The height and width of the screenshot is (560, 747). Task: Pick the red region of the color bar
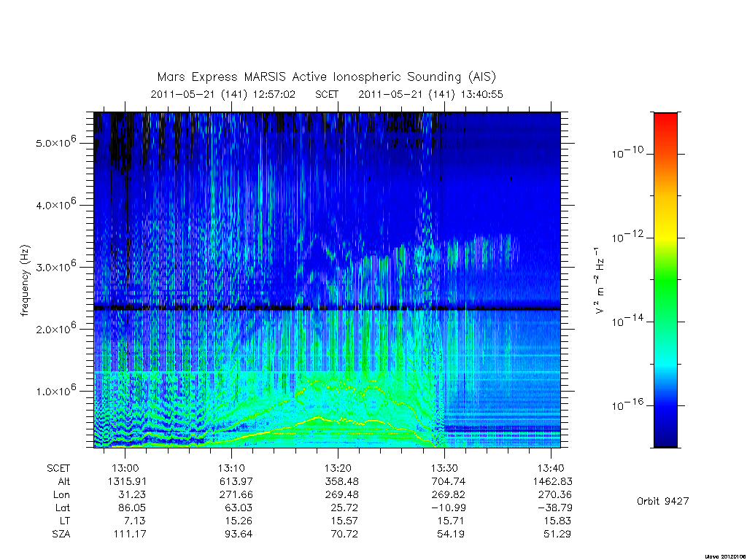pyautogui.click(x=665, y=125)
